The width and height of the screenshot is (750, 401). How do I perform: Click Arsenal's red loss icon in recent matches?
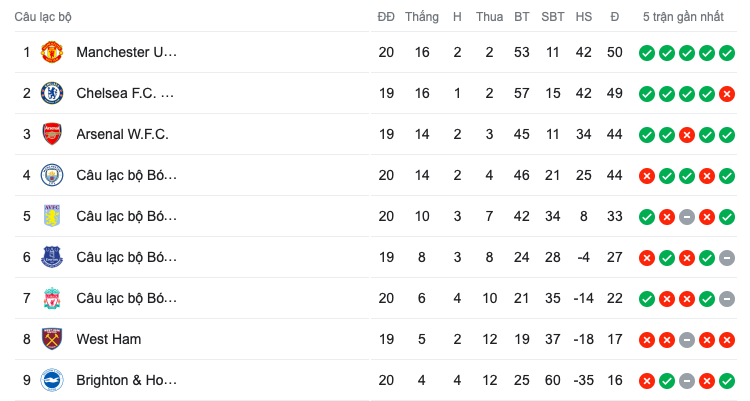click(686, 134)
